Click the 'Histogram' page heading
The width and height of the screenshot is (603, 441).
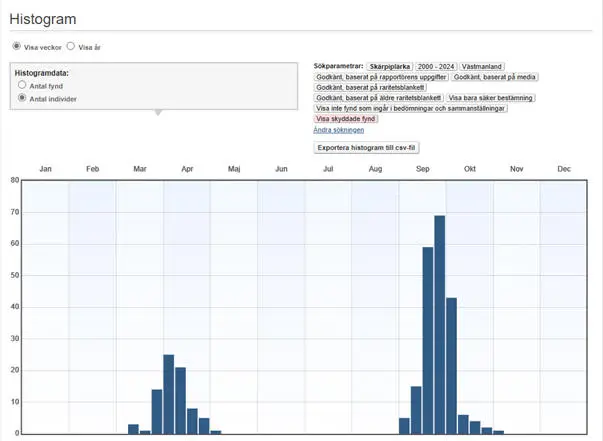42,19
